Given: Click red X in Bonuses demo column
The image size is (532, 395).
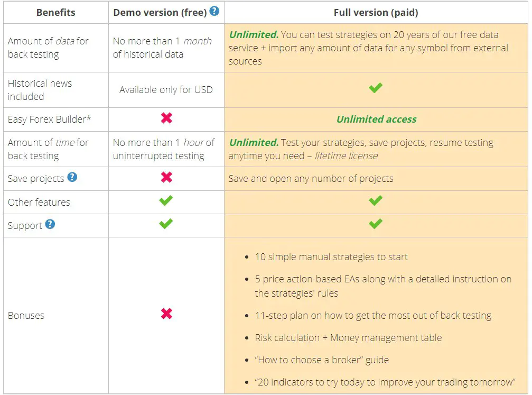Looking at the screenshot, I should [166, 314].
